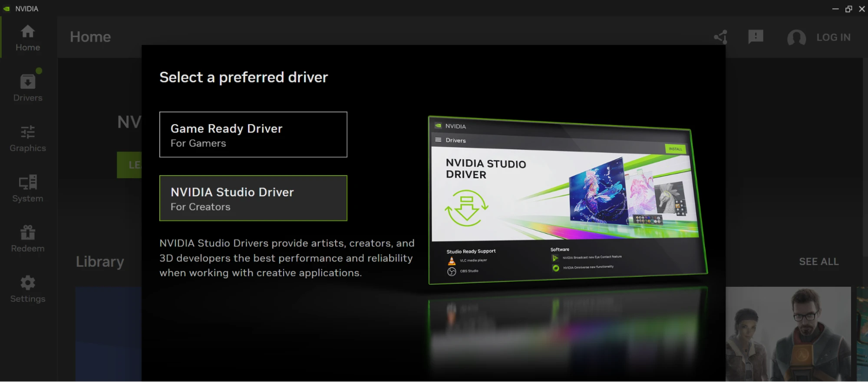The width and height of the screenshot is (868, 382).
Task: Open the Home section in sidebar
Action: point(28,38)
